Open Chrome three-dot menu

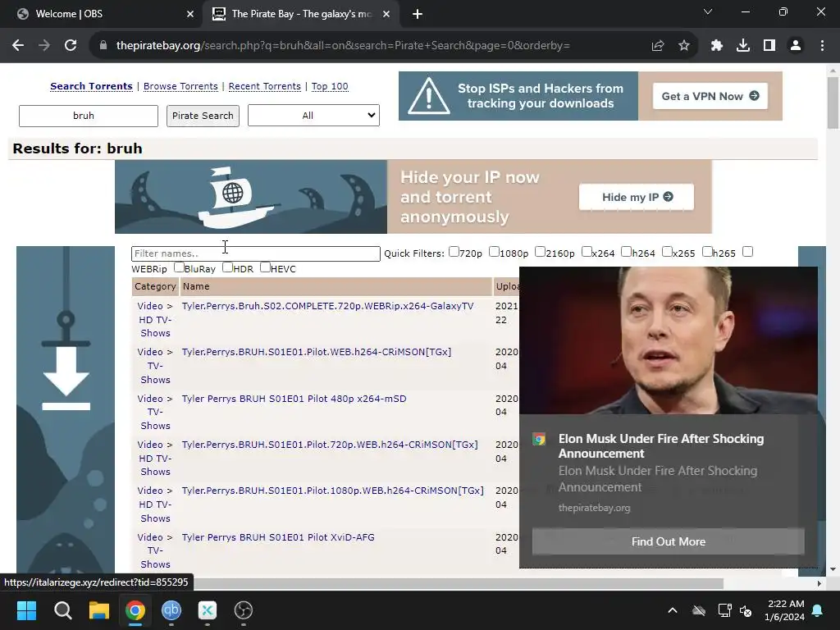(822, 46)
